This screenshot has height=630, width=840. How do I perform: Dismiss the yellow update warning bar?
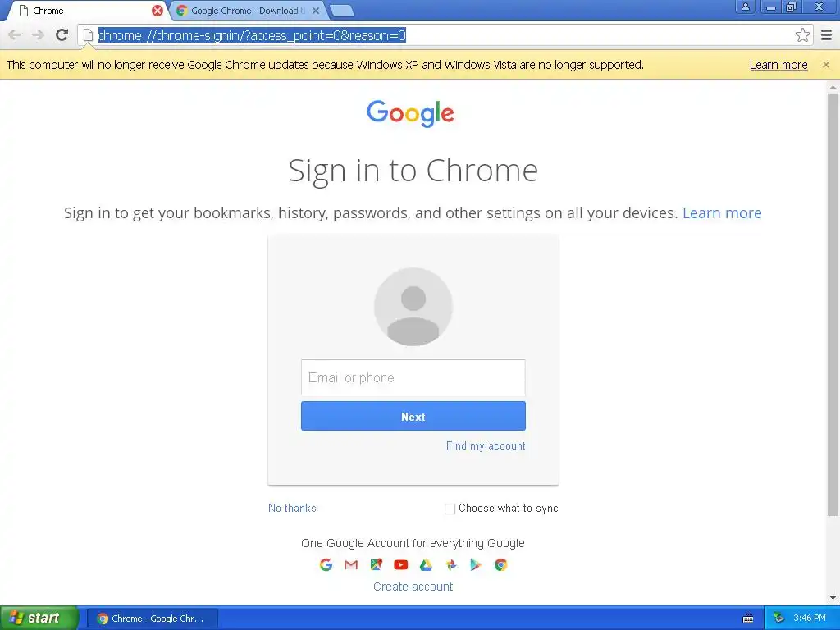(825, 65)
